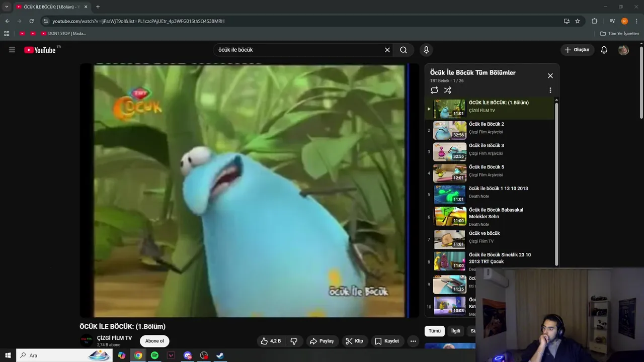Open Spotify from the taskbar

(154, 355)
